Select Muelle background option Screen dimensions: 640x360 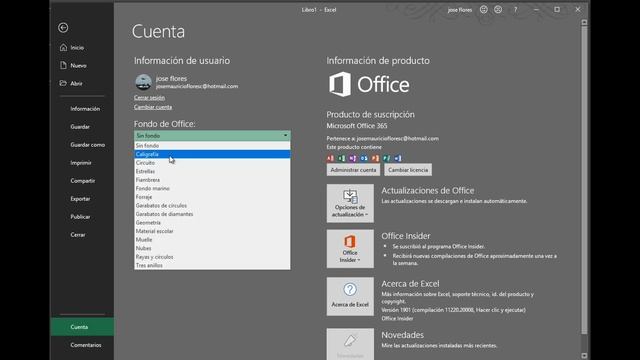(x=212, y=240)
